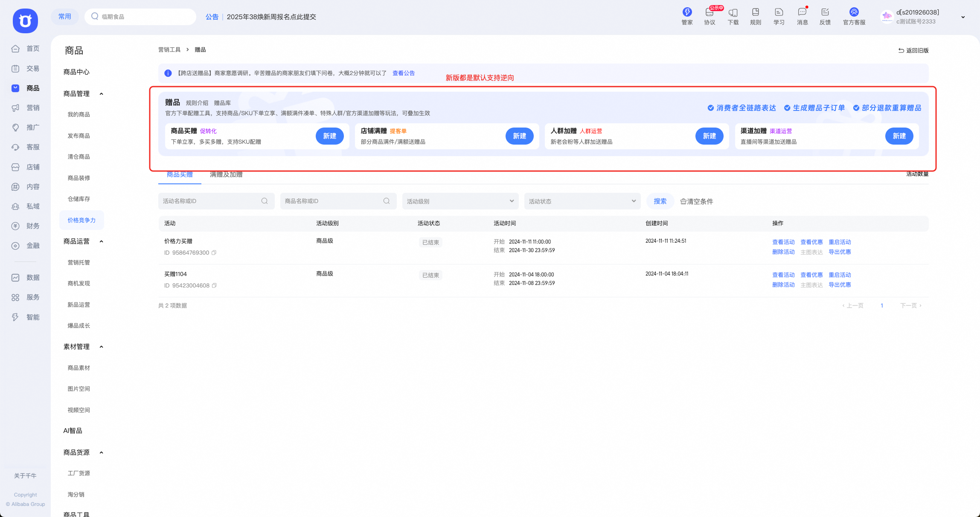Copy activity ID 95864769300 icon
The width and height of the screenshot is (980, 517).
tap(214, 253)
